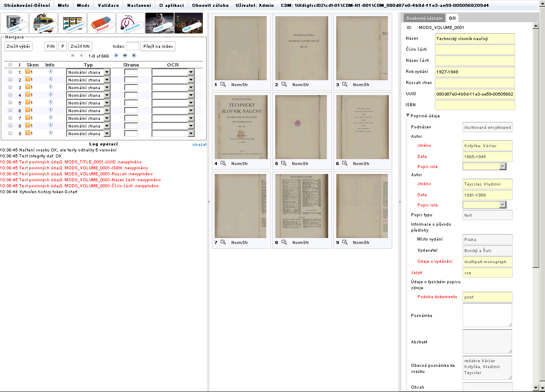545x392 pixels.
Task: Check the checkbox for row 5
Action: tap(10, 103)
